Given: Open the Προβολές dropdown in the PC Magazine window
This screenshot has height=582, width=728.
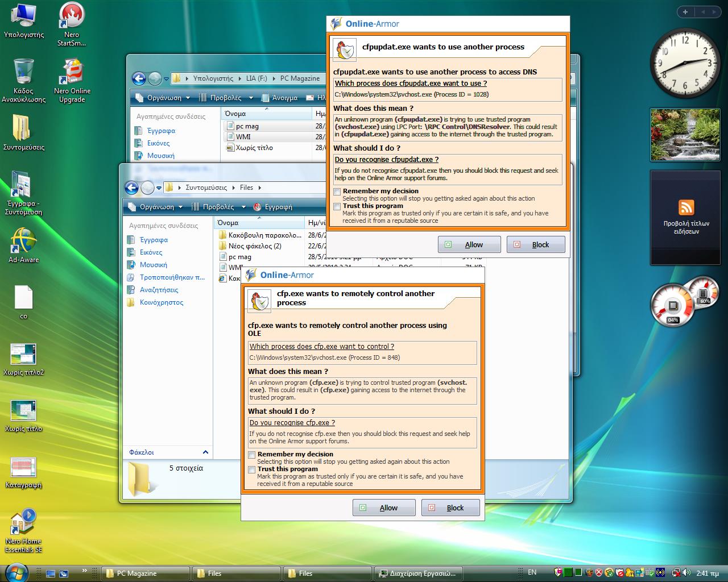Looking at the screenshot, I should tap(226, 98).
